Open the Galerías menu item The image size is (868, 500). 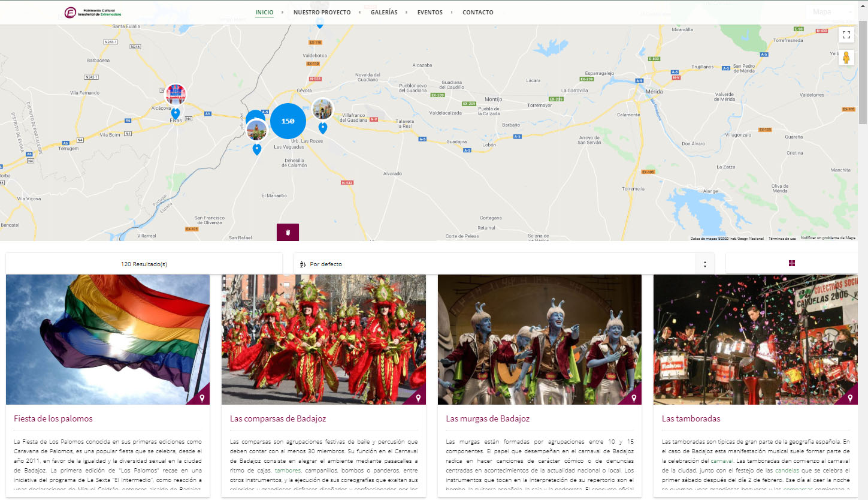click(384, 12)
